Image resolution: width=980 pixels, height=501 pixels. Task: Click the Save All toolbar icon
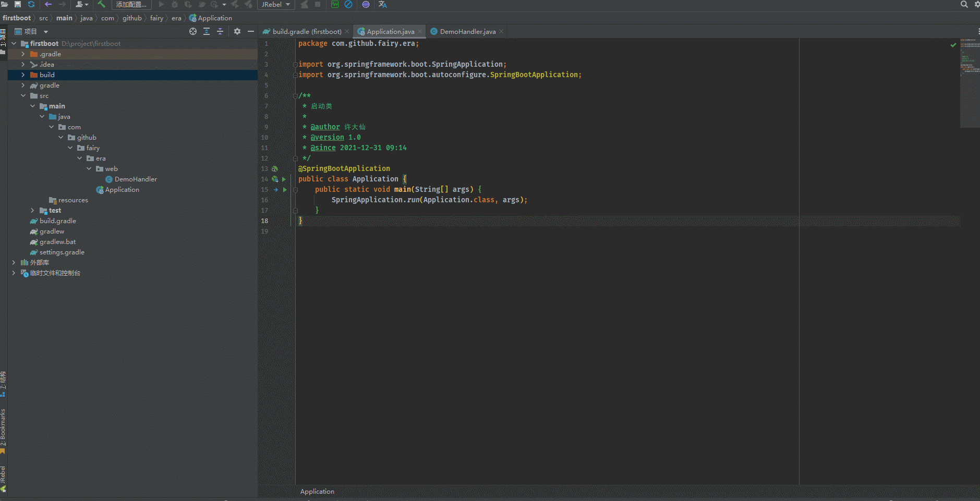[x=18, y=4]
